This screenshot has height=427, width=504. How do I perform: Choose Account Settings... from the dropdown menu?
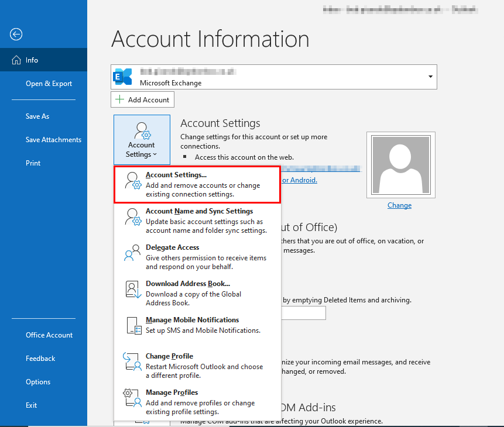point(197,184)
